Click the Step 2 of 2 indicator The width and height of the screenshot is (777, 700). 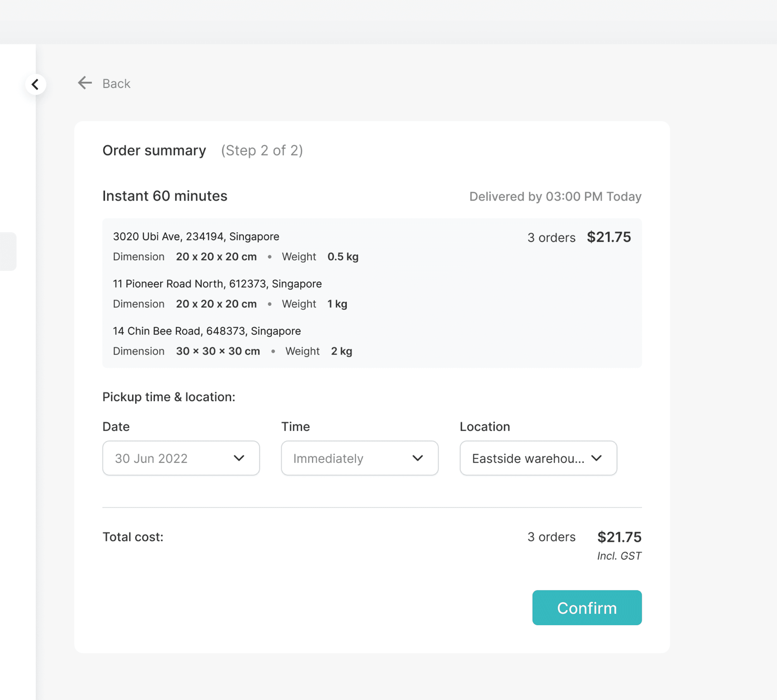click(262, 150)
